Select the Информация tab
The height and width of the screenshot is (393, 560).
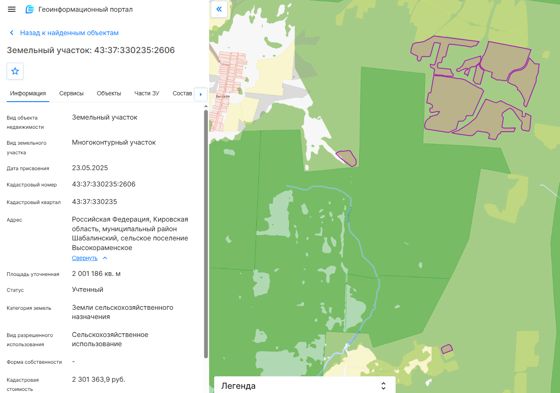click(28, 94)
